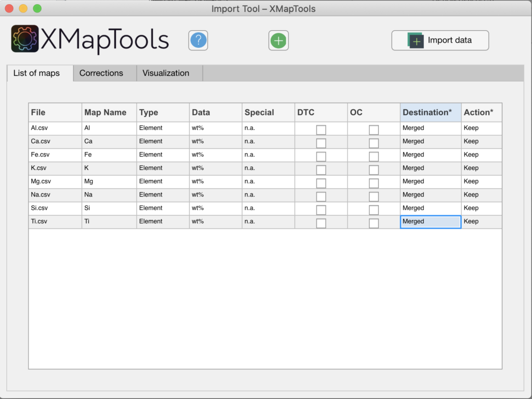Viewport: 532px width, 399px height.
Task: Open Action Keep cell for Ca.csv
Action: coord(482,141)
